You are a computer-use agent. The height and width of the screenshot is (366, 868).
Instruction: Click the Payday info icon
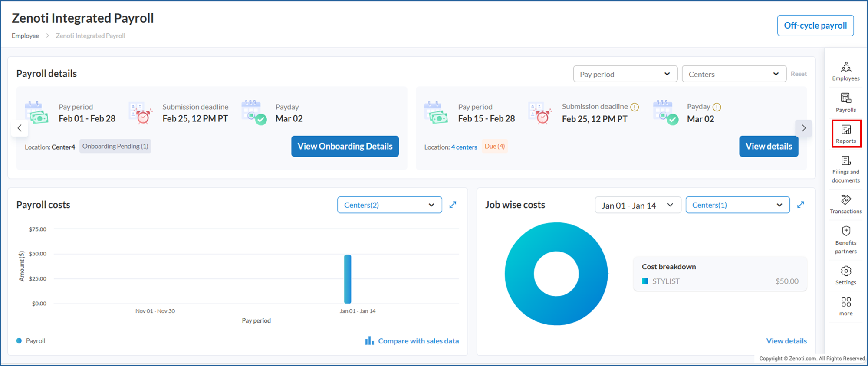coord(717,107)
